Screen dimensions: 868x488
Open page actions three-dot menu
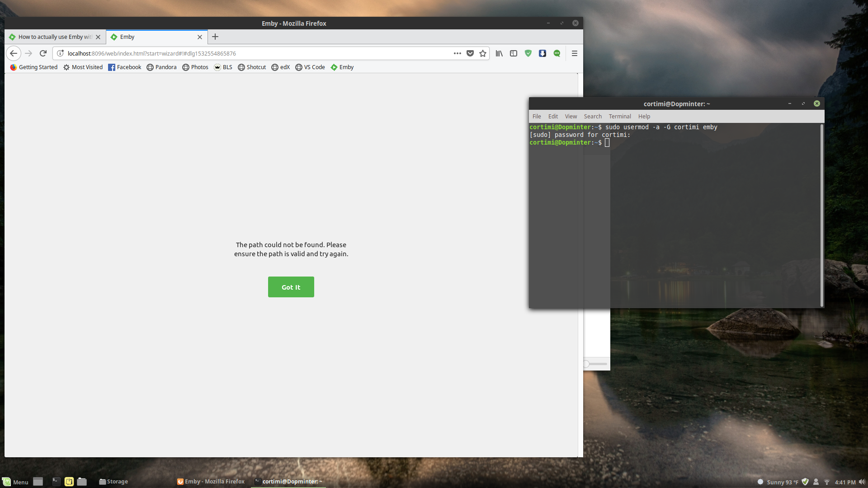coord(458,53)
